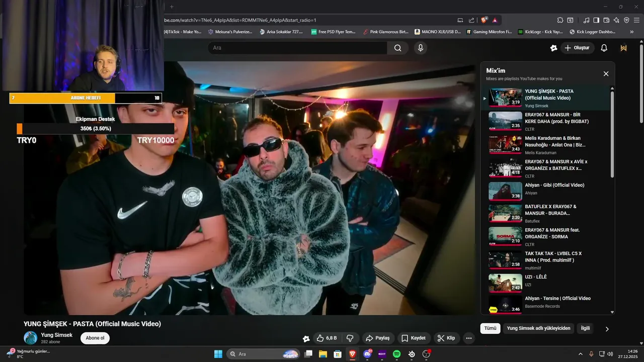Click the share page icon in address bar
Image resolution: width=644 pixels, height=362 pixels.
471,20
